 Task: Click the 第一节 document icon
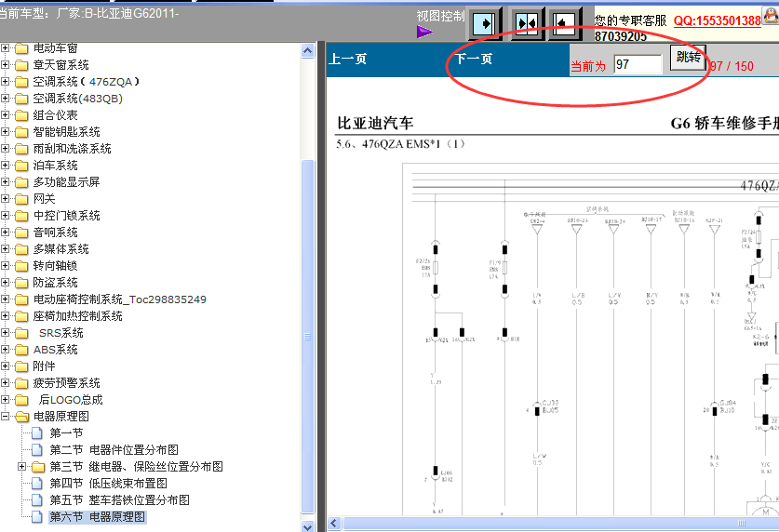click(x=37, y=433)
